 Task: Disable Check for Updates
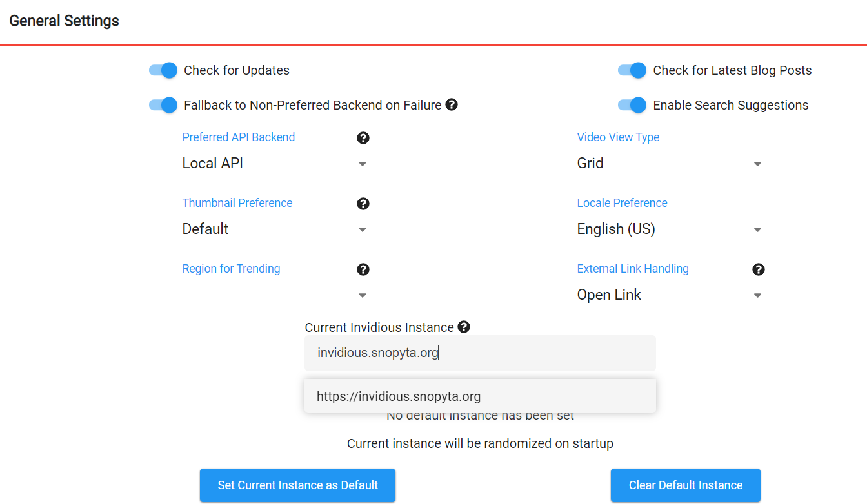pyautogui.click(x=163, y=70)
